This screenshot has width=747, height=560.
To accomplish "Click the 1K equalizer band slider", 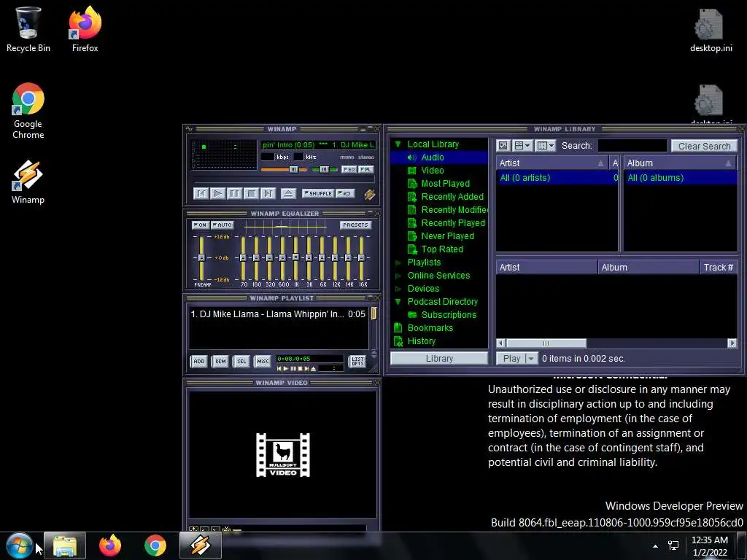I will (295, 257).
